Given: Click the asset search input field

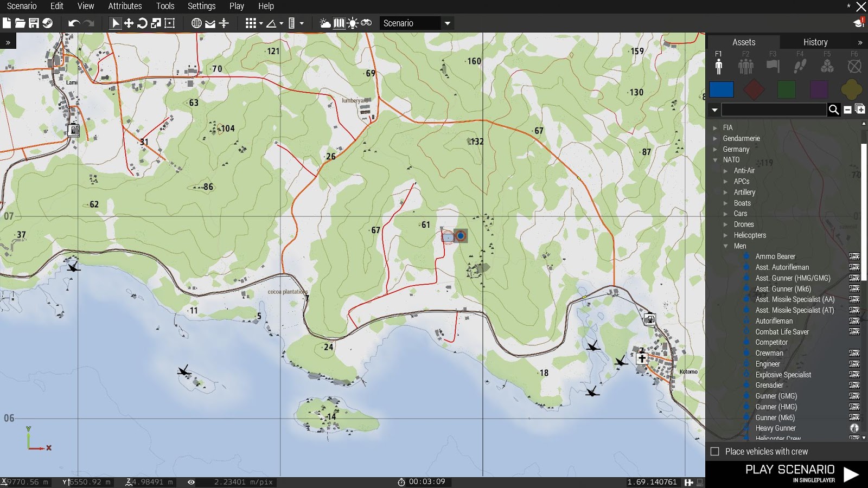Looking at the screenshot, I should pyautogui.click(x=773, y=110).
